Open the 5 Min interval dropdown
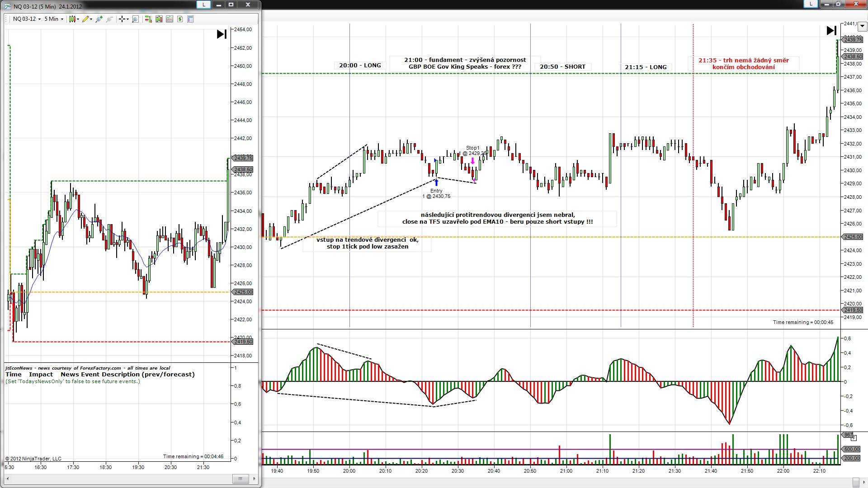Screen dimensions: 868x488 (x=54, y=19)
